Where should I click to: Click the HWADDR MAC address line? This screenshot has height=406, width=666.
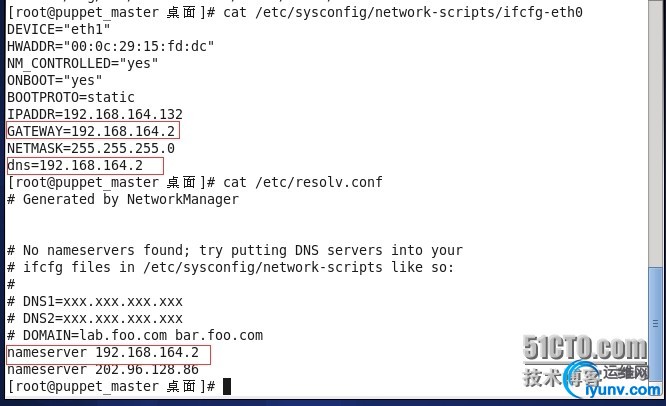coord(110,46)
